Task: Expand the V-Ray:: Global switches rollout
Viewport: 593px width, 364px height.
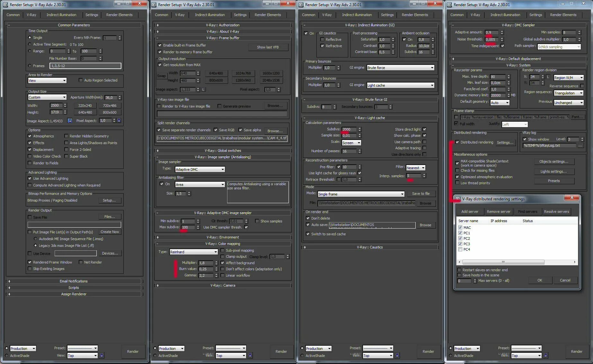Action: [x=223, y=151]
